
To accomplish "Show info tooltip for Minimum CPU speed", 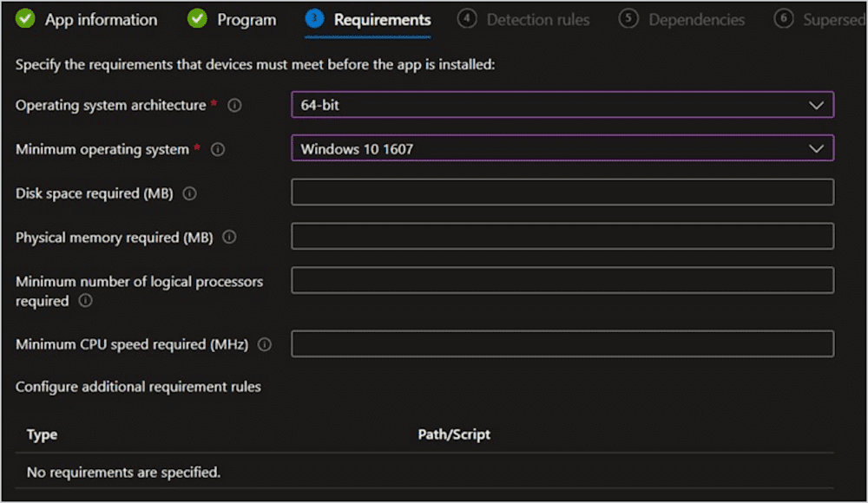I will coord(265,344).
